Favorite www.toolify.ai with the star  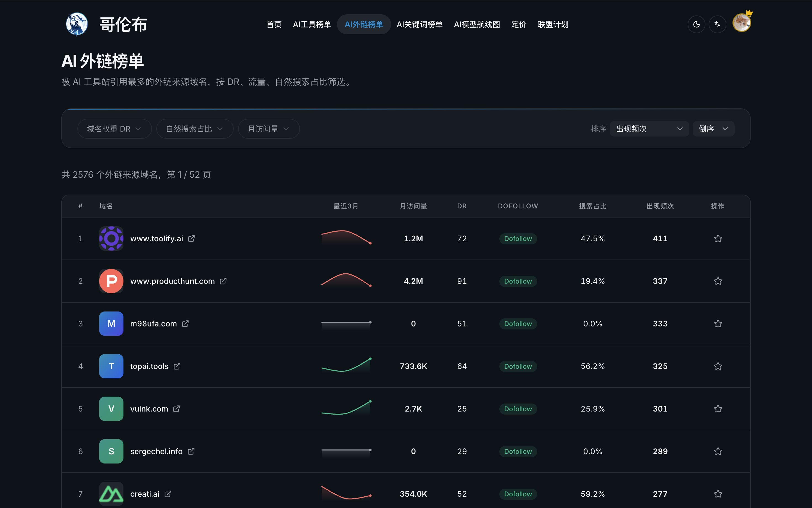tap(718, 239)
